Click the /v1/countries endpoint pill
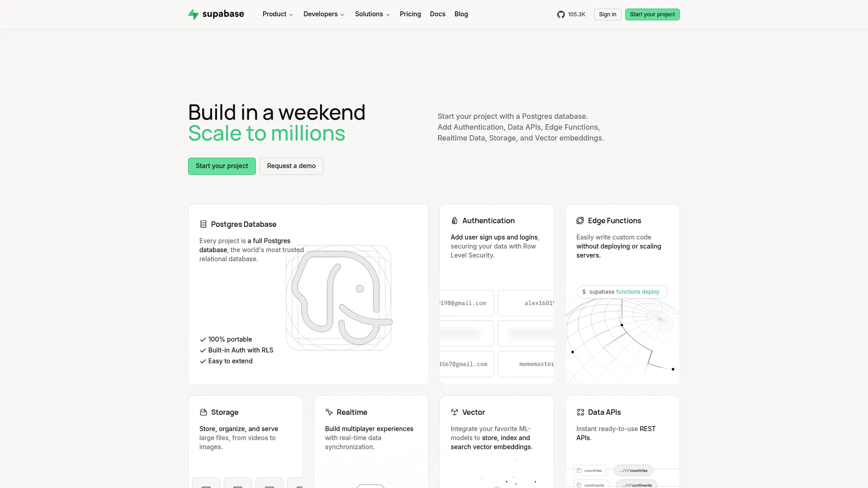 (x=633, y=470)
